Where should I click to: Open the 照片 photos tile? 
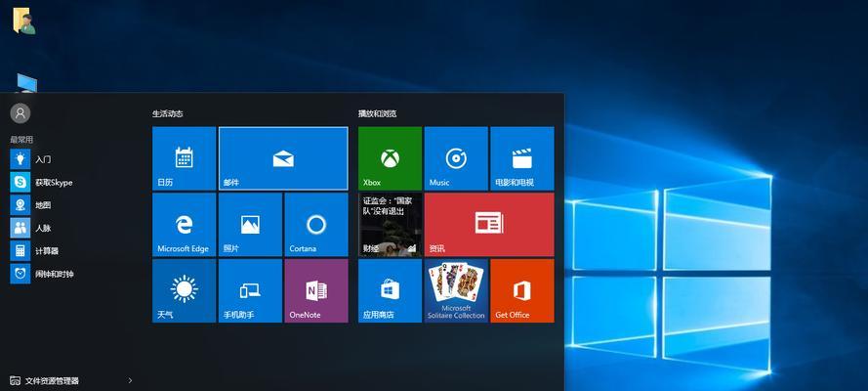click(250, 224)
